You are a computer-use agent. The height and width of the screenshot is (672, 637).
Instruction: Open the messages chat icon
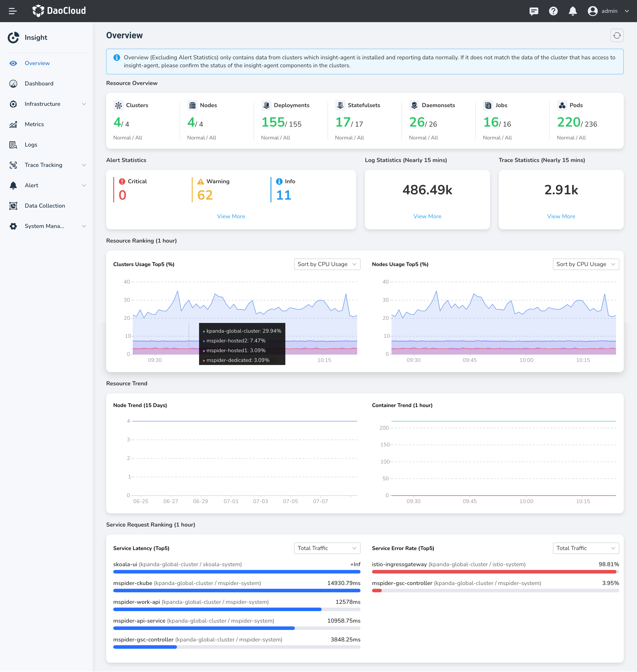[533, 11]
